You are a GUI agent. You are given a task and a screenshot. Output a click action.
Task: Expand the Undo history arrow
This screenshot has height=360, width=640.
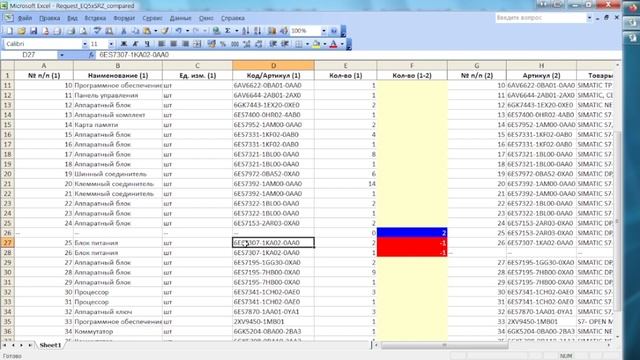[187, 31]
